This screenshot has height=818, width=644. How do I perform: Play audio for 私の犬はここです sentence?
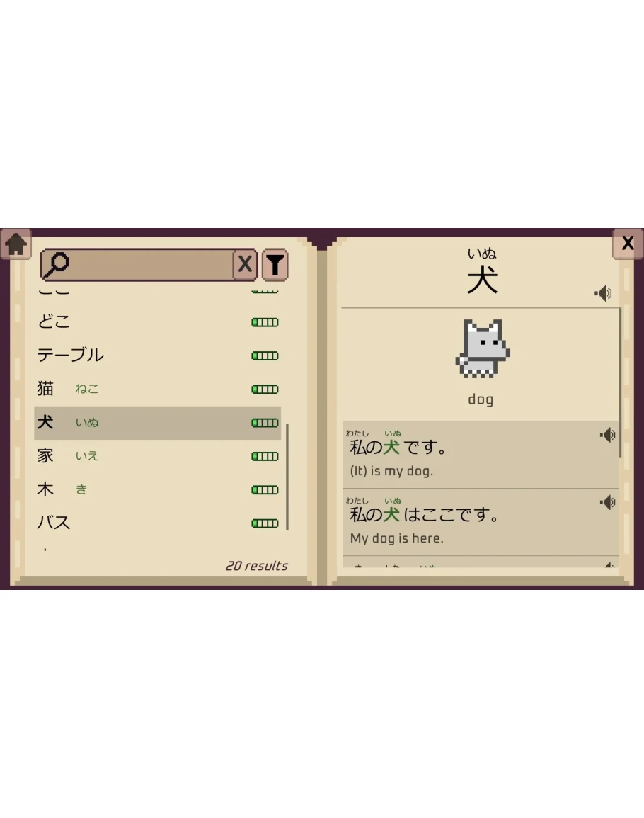607,502
